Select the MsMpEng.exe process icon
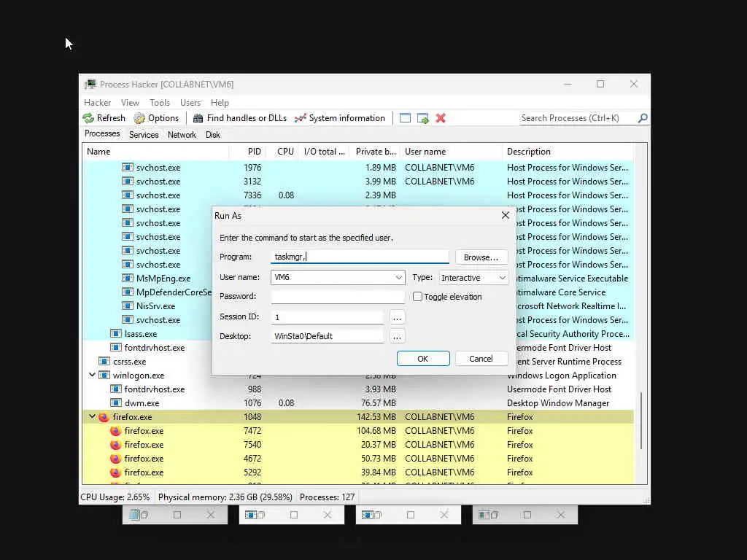The height and width of the screenshot is (560, 747). [127, 278]
